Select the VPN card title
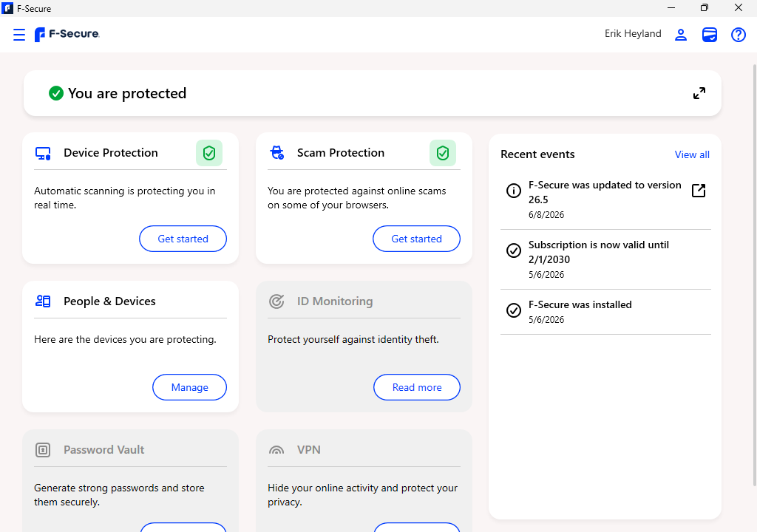 [x=309, y=450]
